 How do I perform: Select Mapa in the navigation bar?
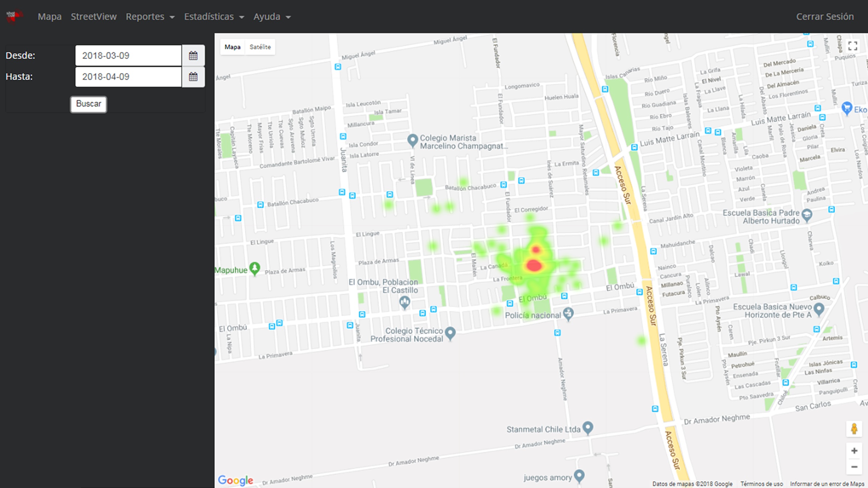50,16
